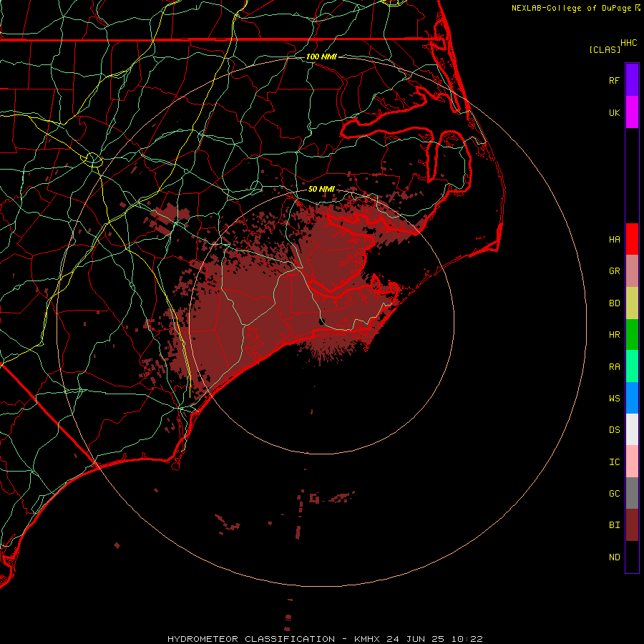Click the BI dark red legend swatch
Viewport: 644px width, 644px height.
coord(632,525)
